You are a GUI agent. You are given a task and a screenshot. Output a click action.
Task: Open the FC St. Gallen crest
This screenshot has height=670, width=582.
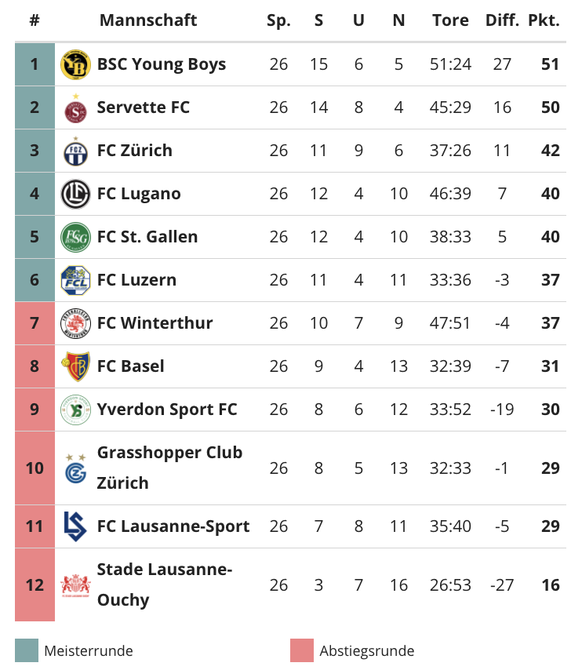pyautogui.click(x=75, y=237)
